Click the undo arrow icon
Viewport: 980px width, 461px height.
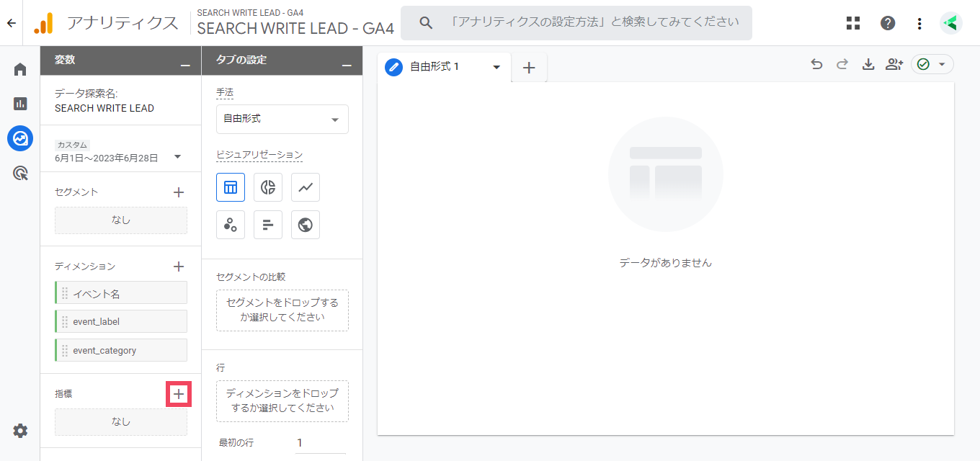(x=816, y=64)
